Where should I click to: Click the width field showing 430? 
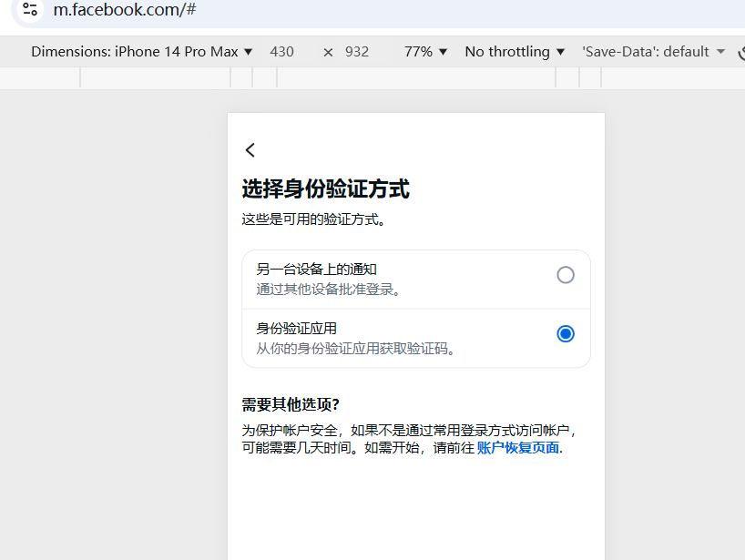click(282, 52)
